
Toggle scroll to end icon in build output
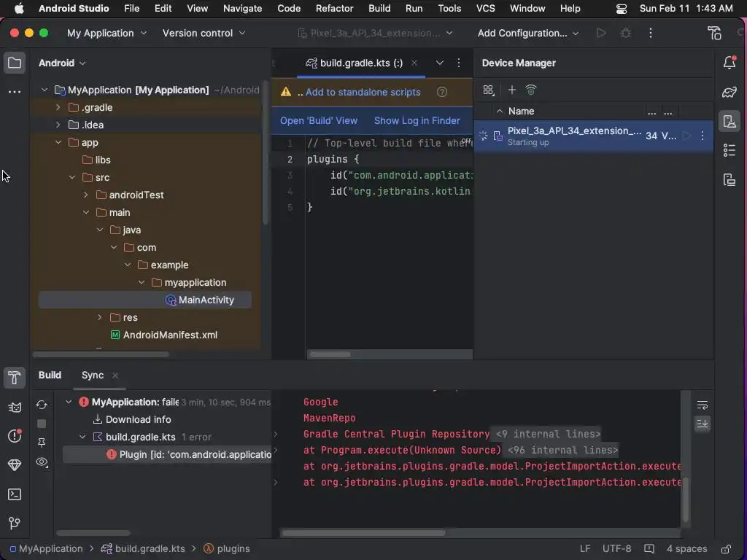703,424
